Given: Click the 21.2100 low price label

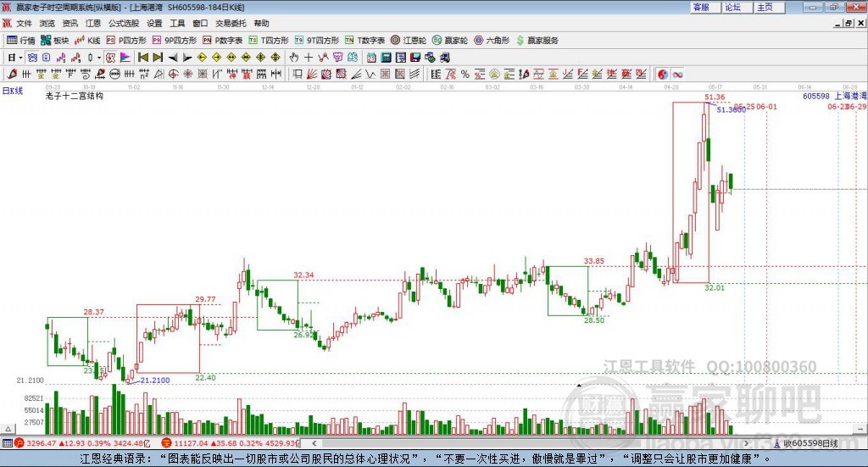Looking at the screenshot, I should [x=155, y=381].
